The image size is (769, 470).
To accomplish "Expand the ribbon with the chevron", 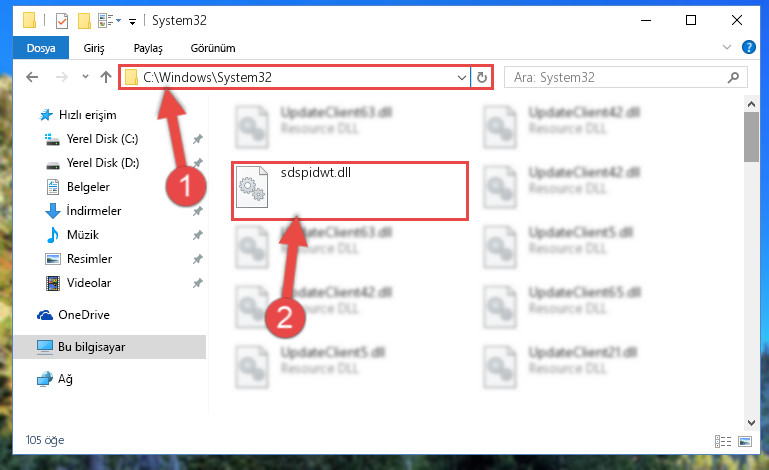I will pos(727,48).
